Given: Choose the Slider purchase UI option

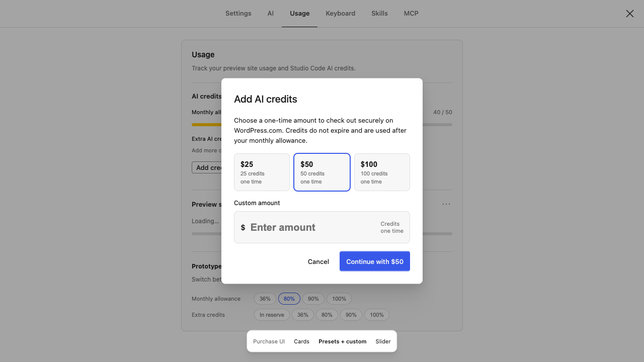Looking at the screenshot, I should click(383, 341).
